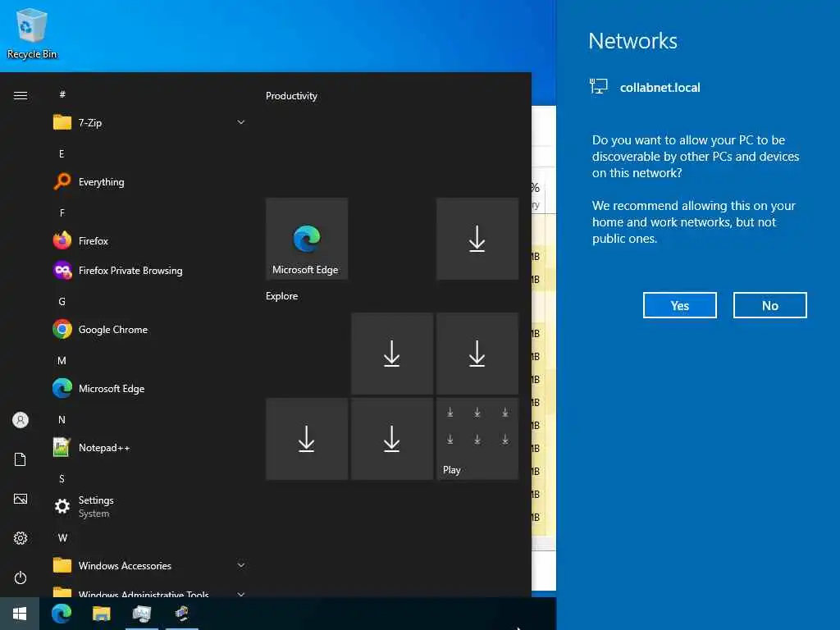Launch Google Chrome from the app list
The width and height of the screenshot is (840, 630).
click(x=149, y=330)
